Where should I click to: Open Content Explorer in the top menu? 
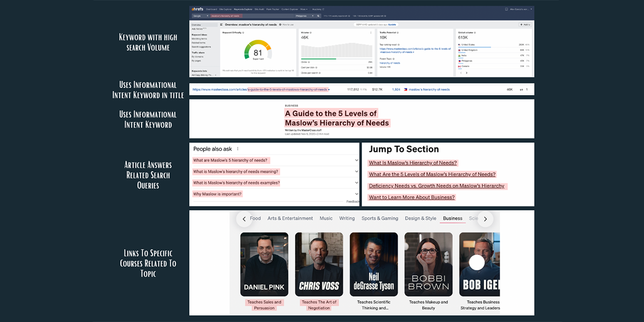pyautogui.click(x=290, y=9)
